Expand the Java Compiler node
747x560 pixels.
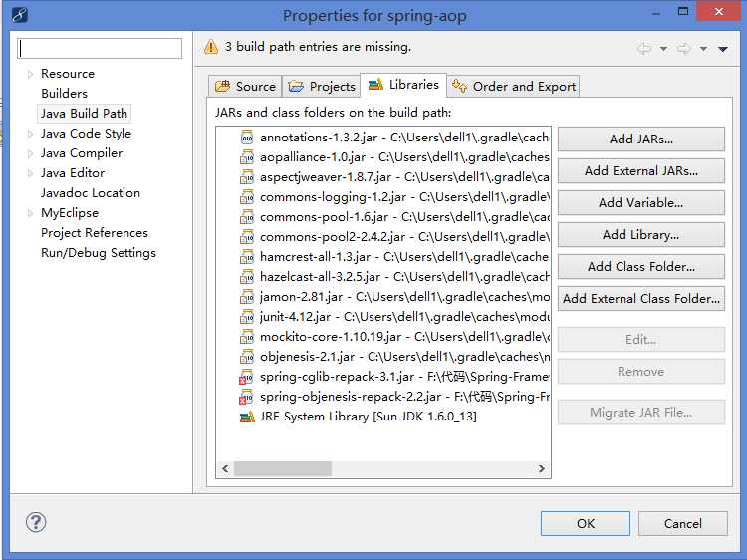pyautogui.click(x=30, y=153)
